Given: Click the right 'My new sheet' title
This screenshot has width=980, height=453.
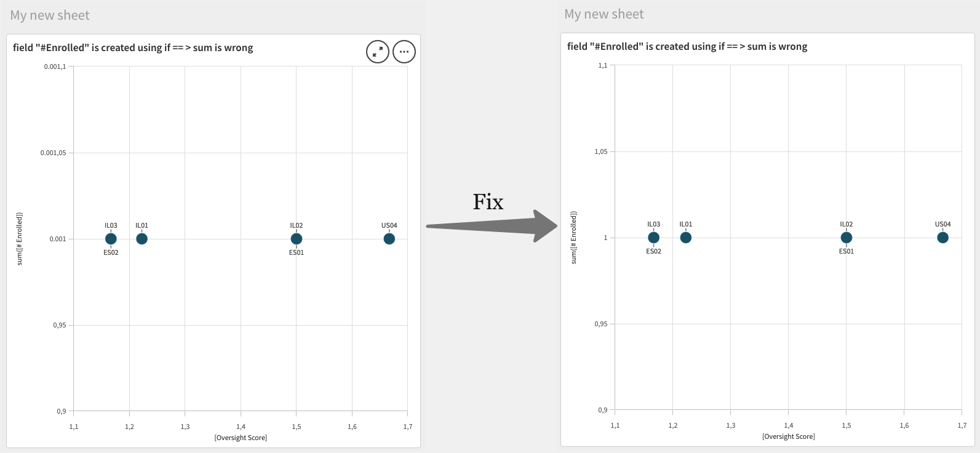Looking at the screenshot, I should coord(604,14).
